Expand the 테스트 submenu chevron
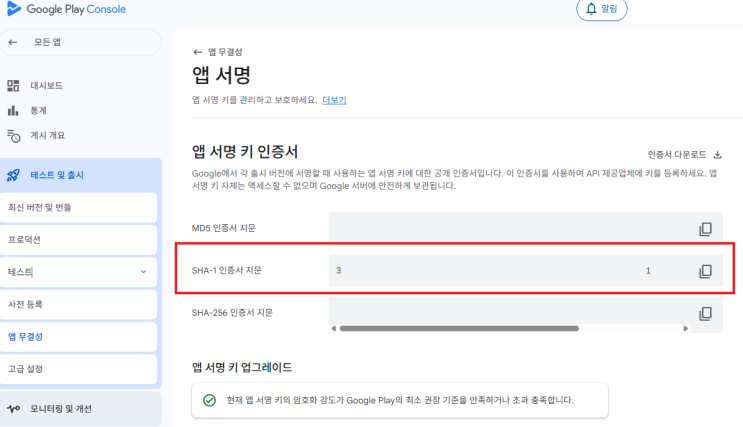Image resolution: width=743 pixels, height=427 pixels. [144, 272]
